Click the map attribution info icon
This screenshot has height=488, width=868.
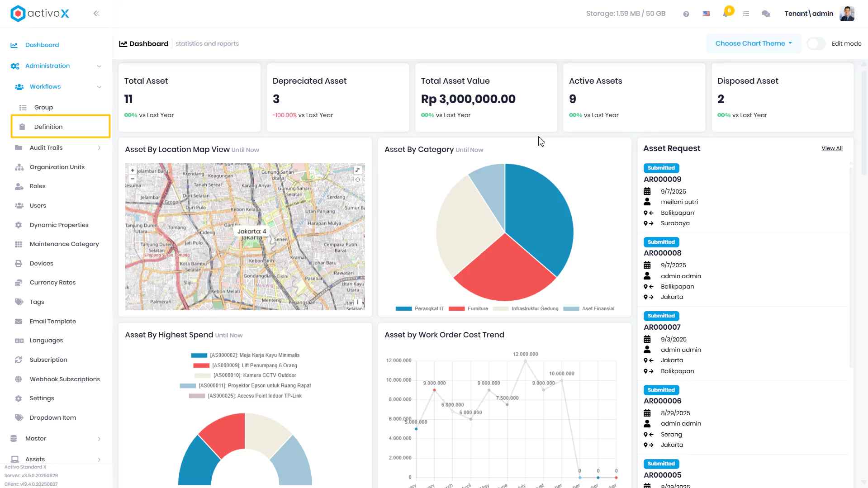point(357,302)
